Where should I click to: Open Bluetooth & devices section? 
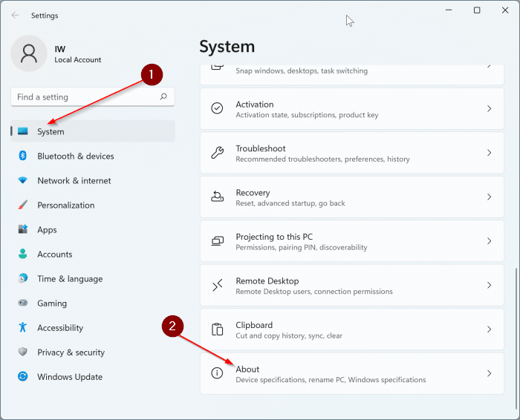[x=93, y=156]
